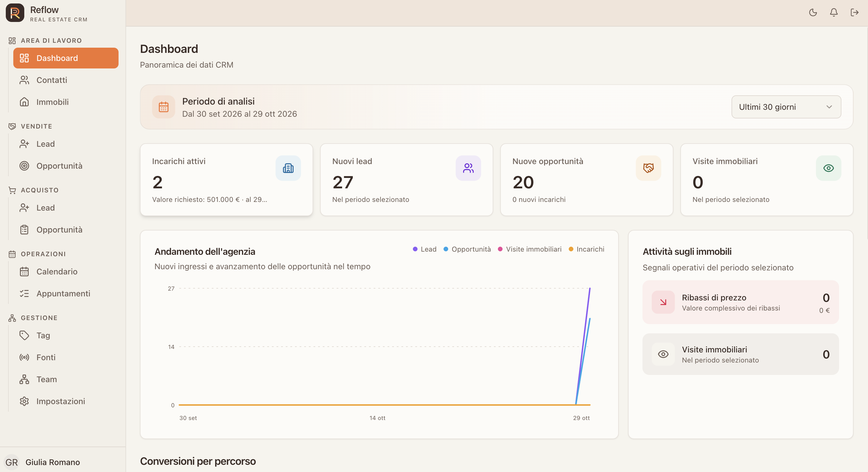Toggle dark mode with the moon icon
Viewport: 868px width, 472px height.
pos(813,12)
